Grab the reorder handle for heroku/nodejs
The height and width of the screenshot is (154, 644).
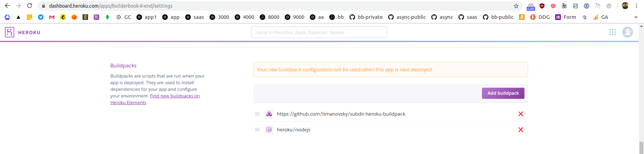coord(257,130)
